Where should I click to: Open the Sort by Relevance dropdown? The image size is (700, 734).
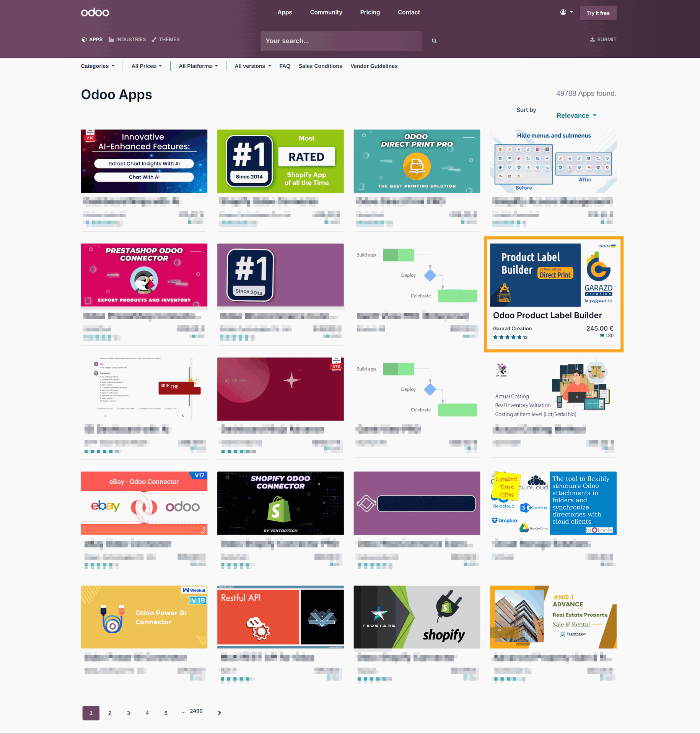(576, 115)
